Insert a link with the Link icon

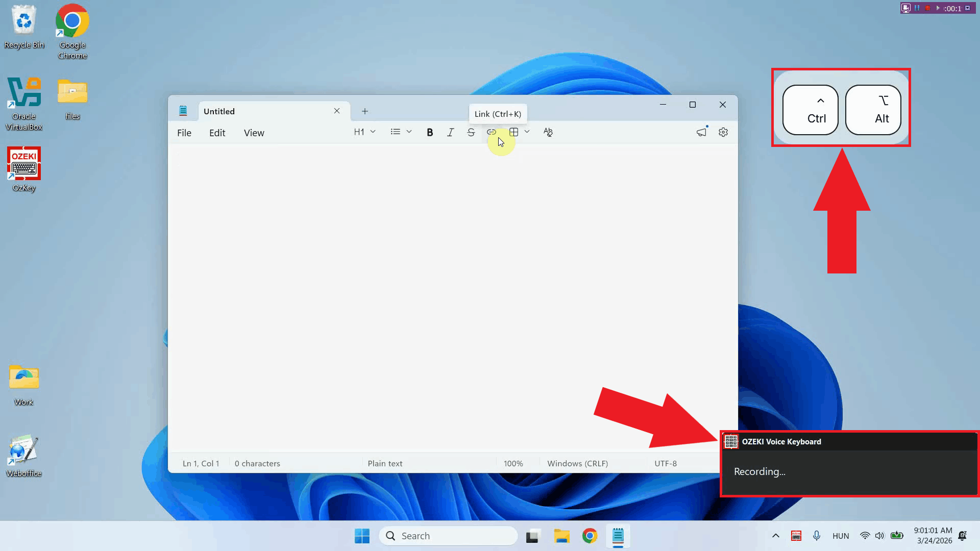tap(491, 132)
